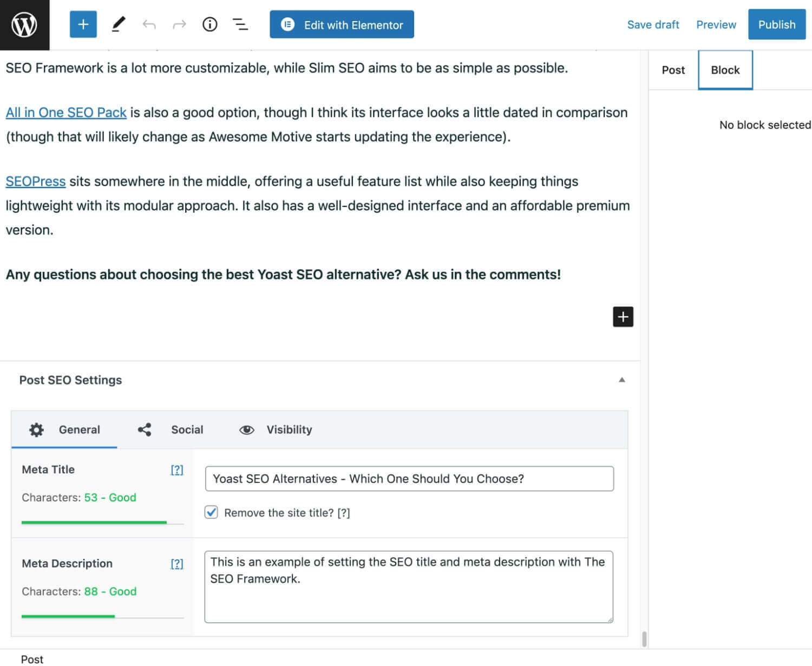Viewport: 812px width, 666px height.
Task: Add a block with the black plus button
Action: (x=623, y=317)
